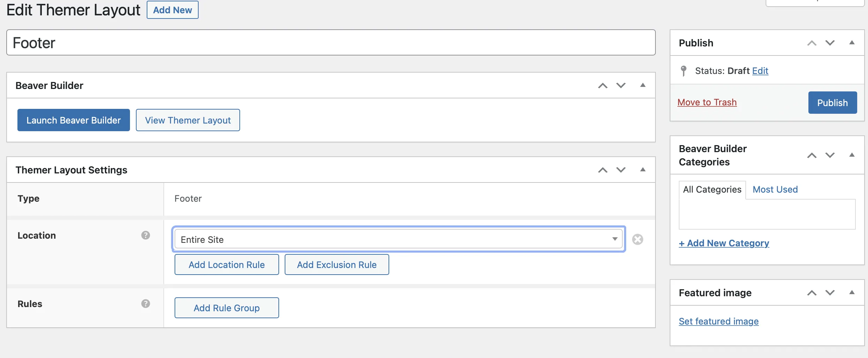
Task: Move Beaver Builder Categories panel down
Action: 830,155
